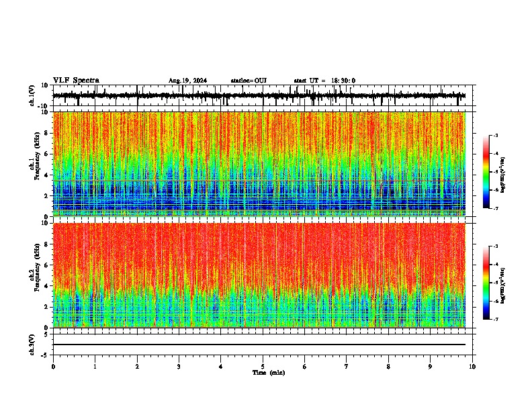Image resolution: width=532 pixels, height=411 pixels.
Task: Click the ch.1 voltage waveform trace
Action: point(259,95)
